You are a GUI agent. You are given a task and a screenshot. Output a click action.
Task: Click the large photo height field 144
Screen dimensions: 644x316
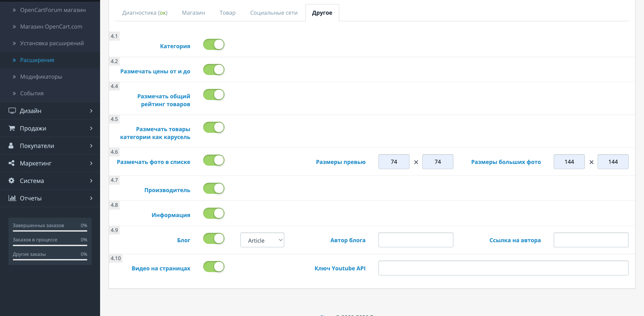click(x=613, y=162)
